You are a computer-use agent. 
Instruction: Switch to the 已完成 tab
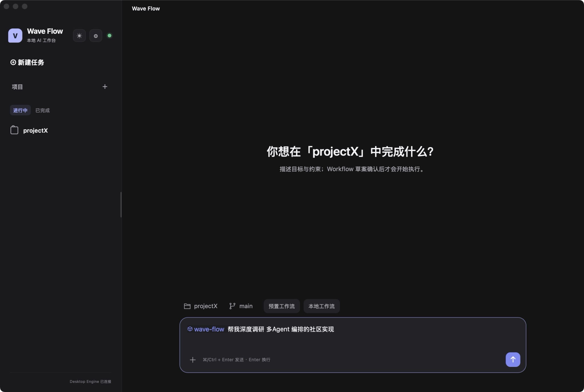point(42,110)
